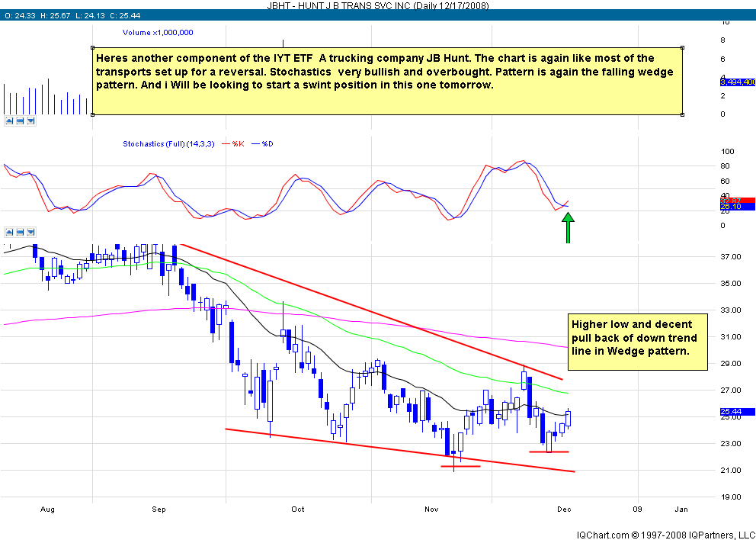Click the red 32.87 %K value tag

point(737,201)
